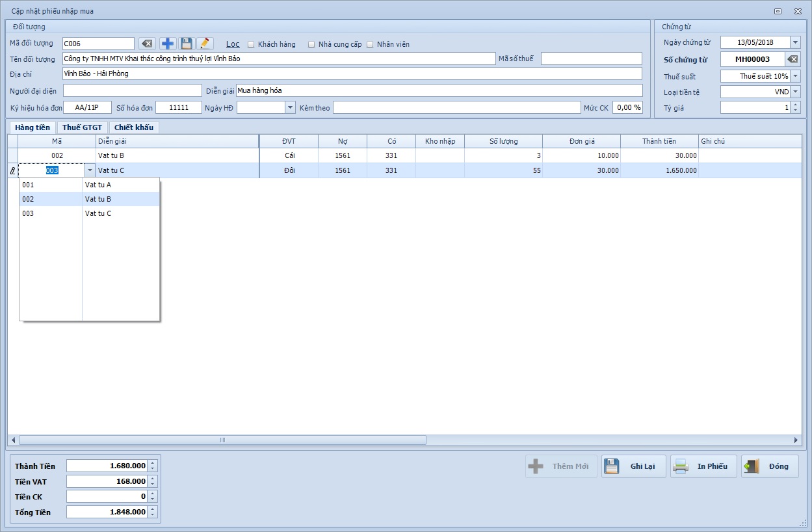
Task: Click in the Mã số thuế field
Action: (591, 59)
